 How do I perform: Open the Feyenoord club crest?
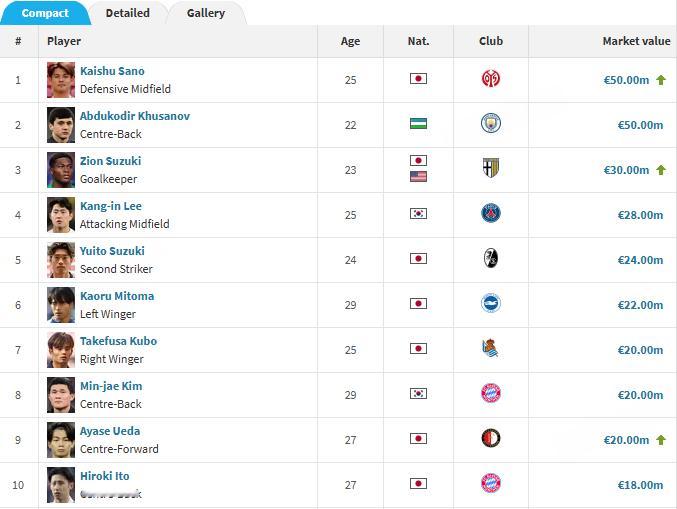[490, 438]
